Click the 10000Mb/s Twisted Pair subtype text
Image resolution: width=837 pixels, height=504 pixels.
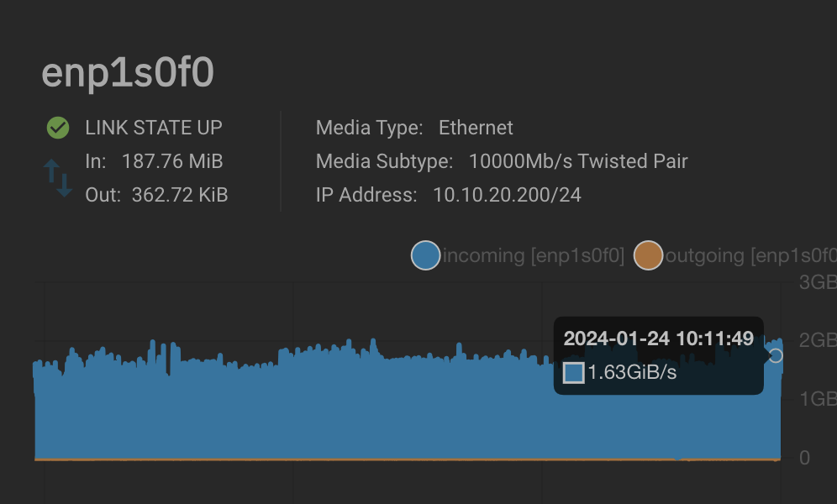(x=578, y=161)
